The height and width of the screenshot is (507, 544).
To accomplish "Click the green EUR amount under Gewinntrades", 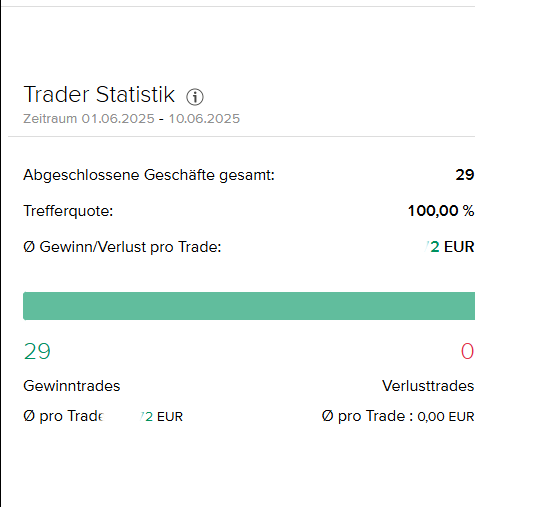I will tap(161, 416).
